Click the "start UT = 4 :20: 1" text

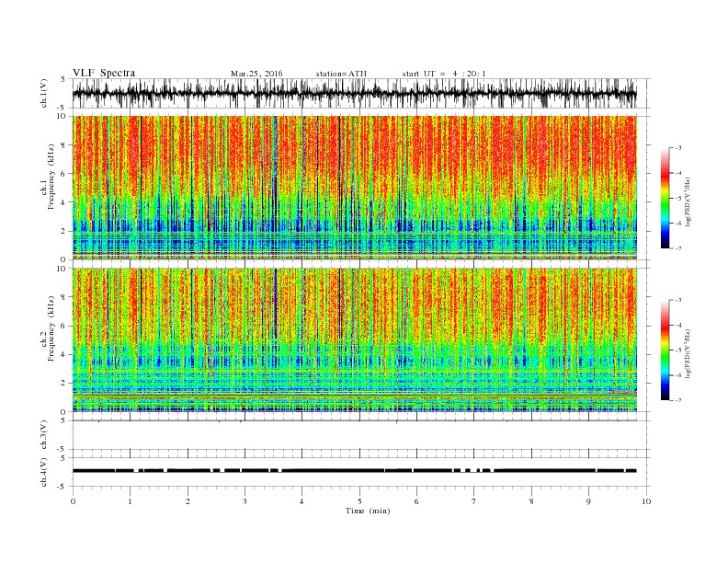tap(444, 74)
